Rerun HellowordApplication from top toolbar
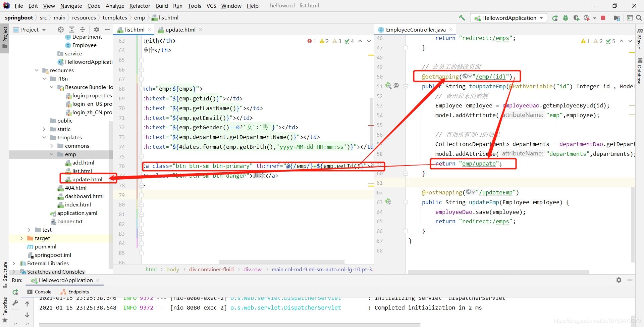644x327 pixels. (x=555, y=18)
